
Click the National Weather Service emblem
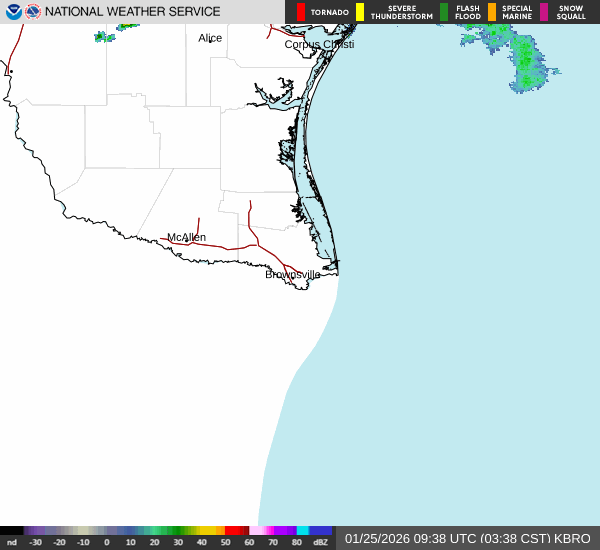[33, 12]
